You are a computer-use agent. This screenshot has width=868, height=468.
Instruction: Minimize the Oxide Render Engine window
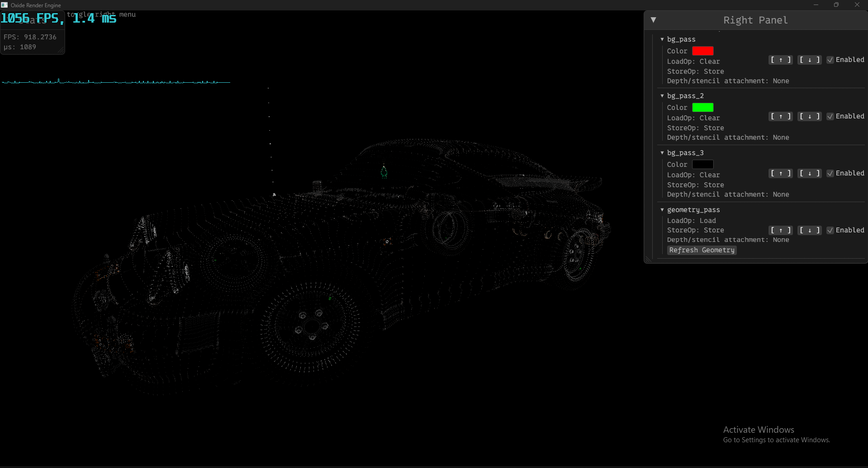(816, 5)
